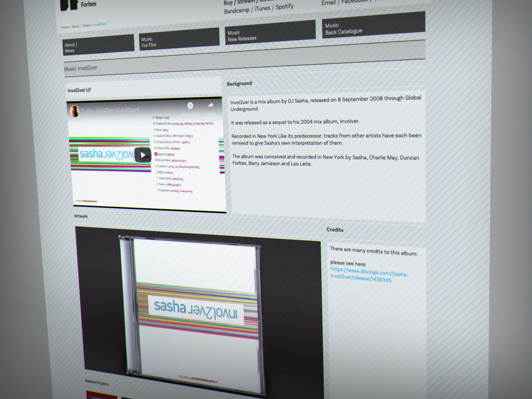Click the 'Music: Invol2ver' page heading
The width and height of the screenshot is (532, 399).
[x=80, y=68]
